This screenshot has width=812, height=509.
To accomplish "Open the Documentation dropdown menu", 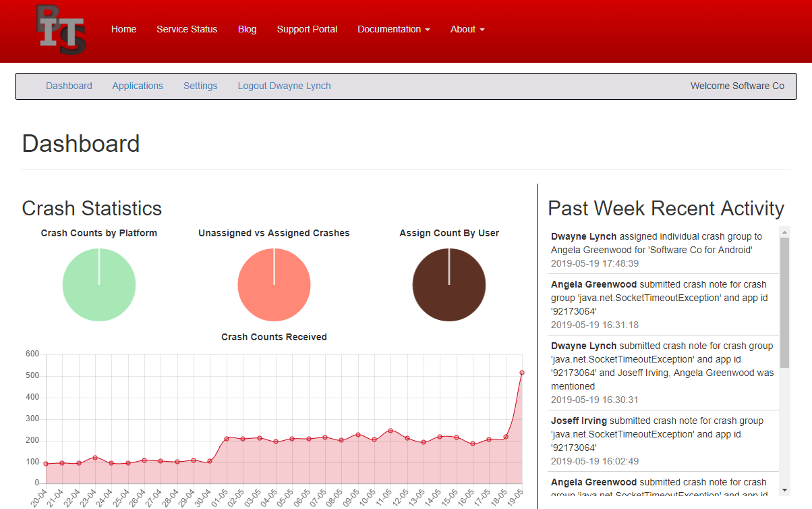I will 393,29.
